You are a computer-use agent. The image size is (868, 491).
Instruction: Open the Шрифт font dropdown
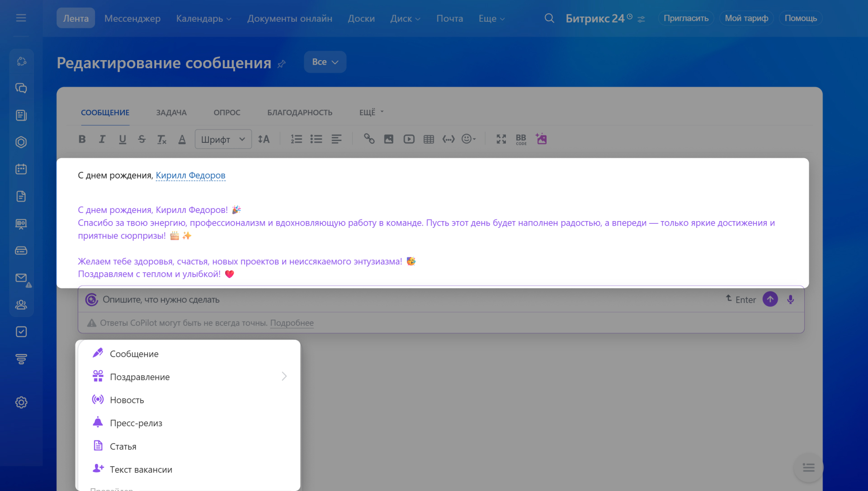point(223,139)
